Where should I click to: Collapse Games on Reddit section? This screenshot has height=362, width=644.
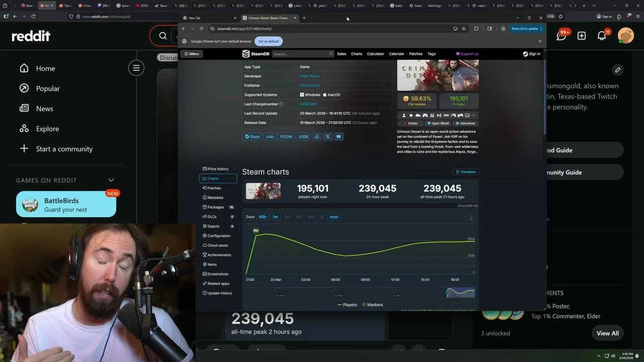click(111, 180)
